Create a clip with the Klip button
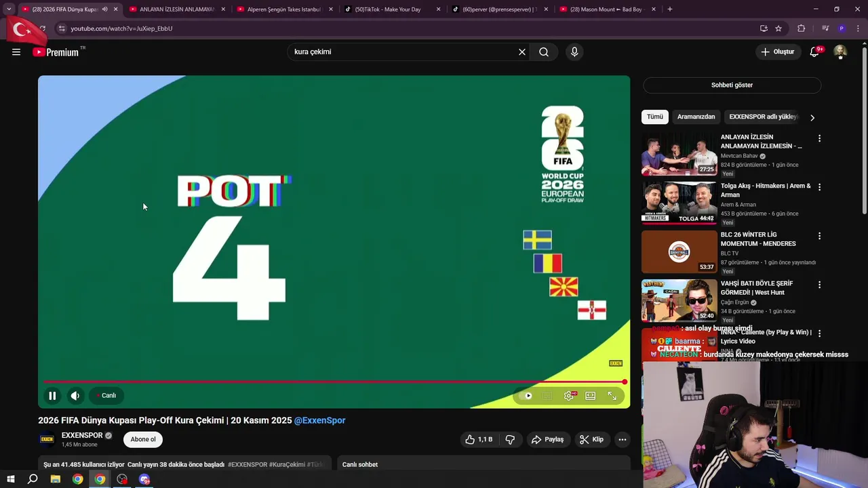 click(591, 439)
